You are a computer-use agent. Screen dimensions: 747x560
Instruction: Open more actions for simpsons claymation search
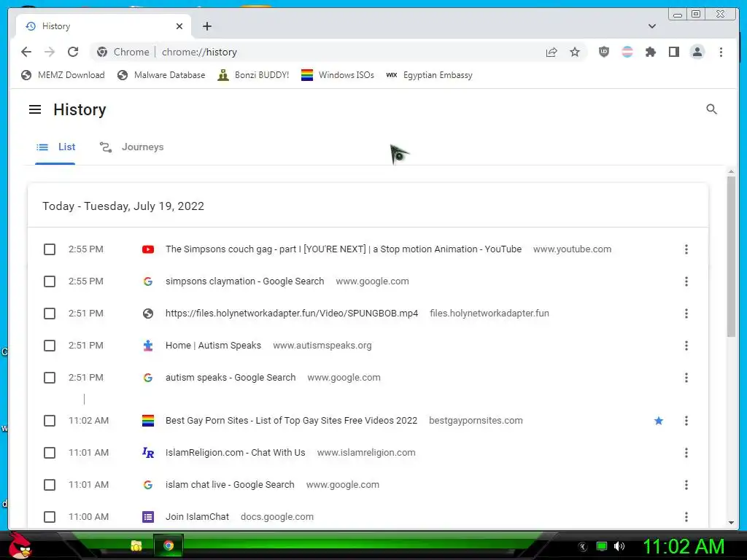[x=686, y=281]
